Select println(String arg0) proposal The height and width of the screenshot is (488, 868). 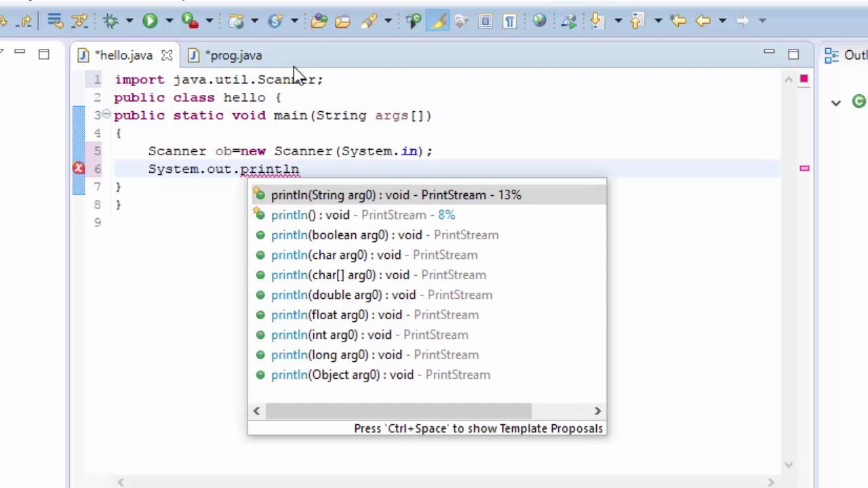pyautogui.click(x=427, y=195)
